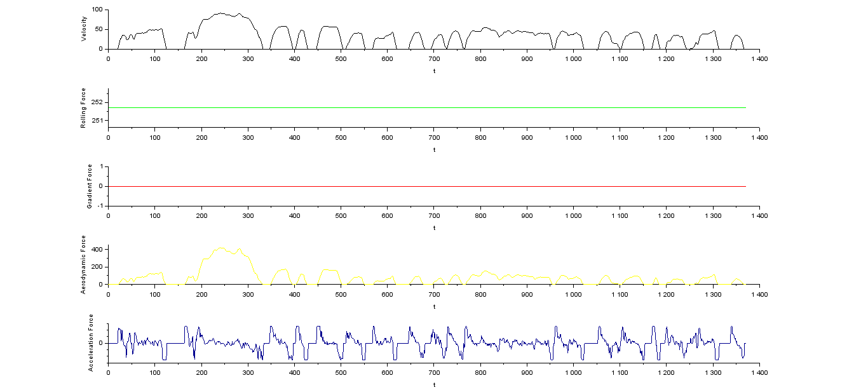Click the grey Rolling Force horizontal line
Viewport: 868px width, 392px height.
[427, 108]
